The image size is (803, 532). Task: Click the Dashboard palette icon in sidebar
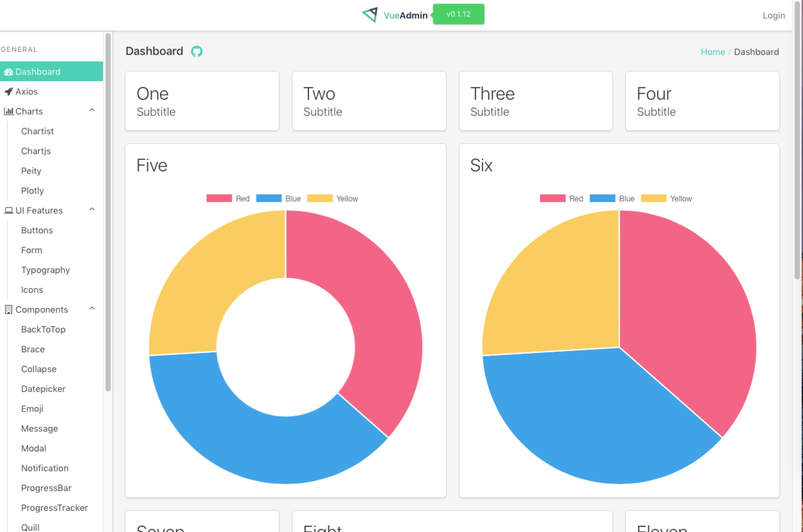pyautogui.click(x=9, y=72)
